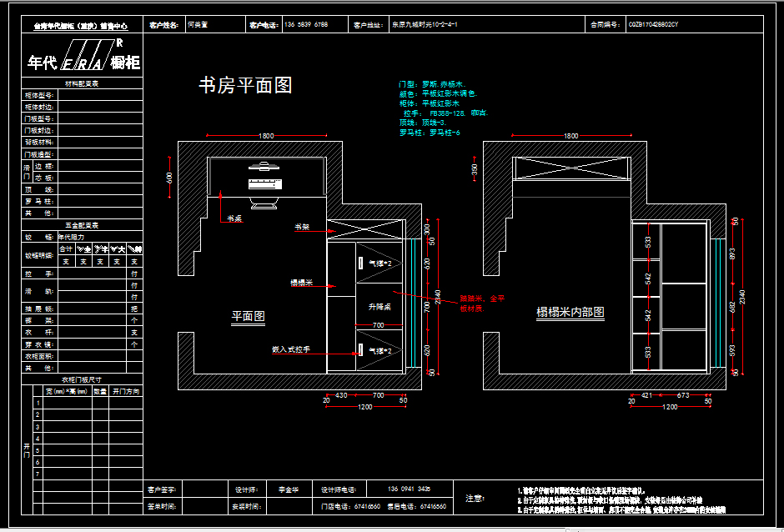The height and width of the screenshot is (532, 784).
Task: Click the chair symbol below the desk
Action: (266, 204)
